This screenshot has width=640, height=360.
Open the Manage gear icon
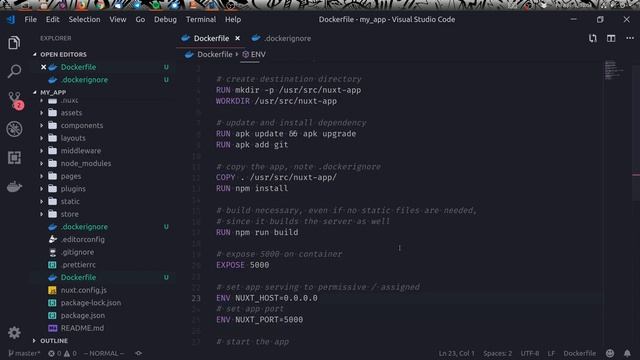tap(14, 333)
